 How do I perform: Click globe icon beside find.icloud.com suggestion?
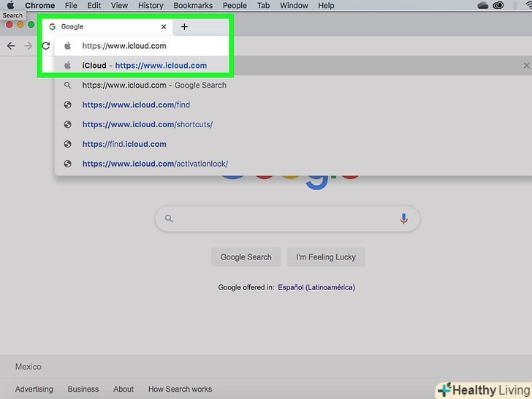(67, 144)
